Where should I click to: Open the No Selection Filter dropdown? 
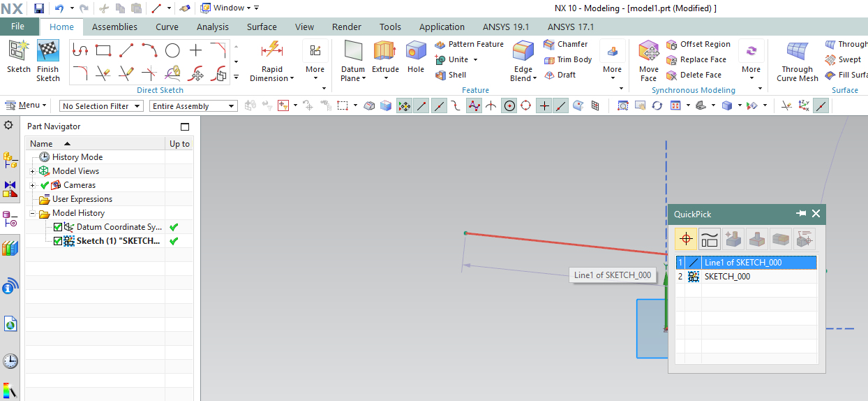click(x=101, y=106)
